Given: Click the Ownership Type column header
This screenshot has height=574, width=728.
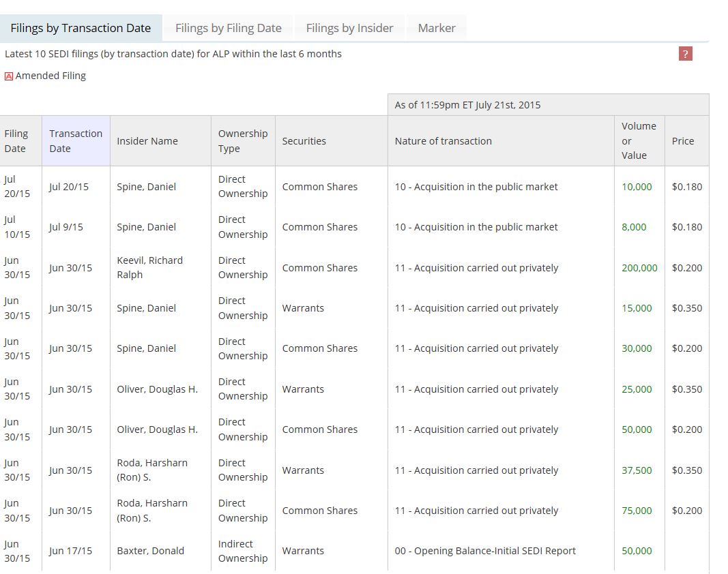Looking at the screenshot, I should pyautogui.click(x=242, y=141).
